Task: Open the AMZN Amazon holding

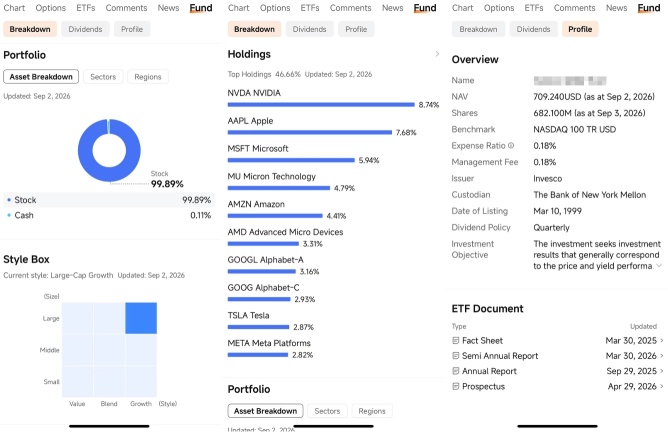Action: [x=256, y=204]
